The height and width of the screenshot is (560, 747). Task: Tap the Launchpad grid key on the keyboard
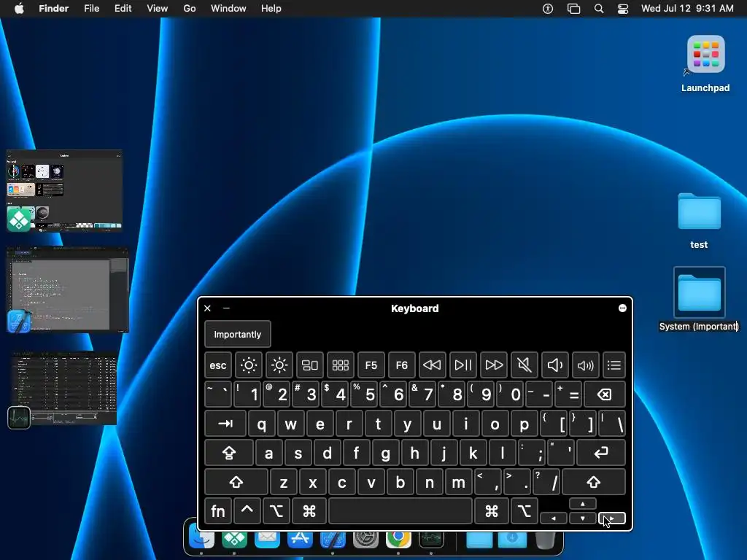[340, 365]
